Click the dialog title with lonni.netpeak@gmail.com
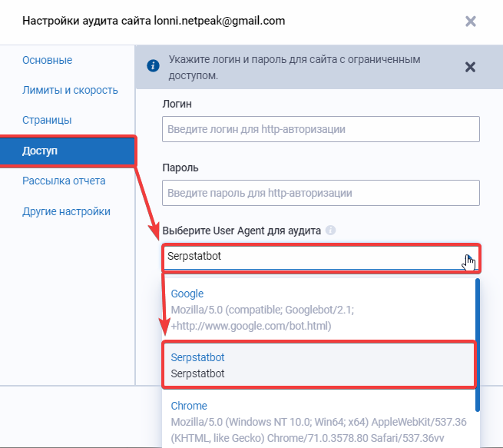503x448 pixels. [x=154, y=21]
